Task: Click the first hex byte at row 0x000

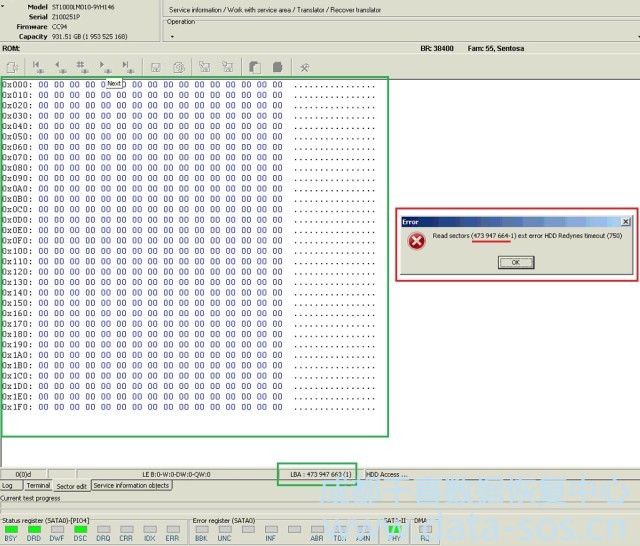Action: click(45, 85)
